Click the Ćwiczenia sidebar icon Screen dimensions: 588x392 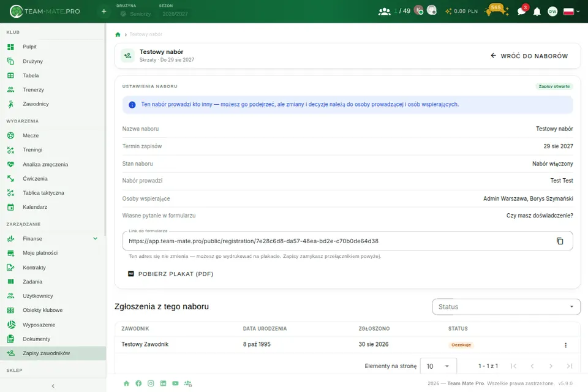[x=10, y=179]
